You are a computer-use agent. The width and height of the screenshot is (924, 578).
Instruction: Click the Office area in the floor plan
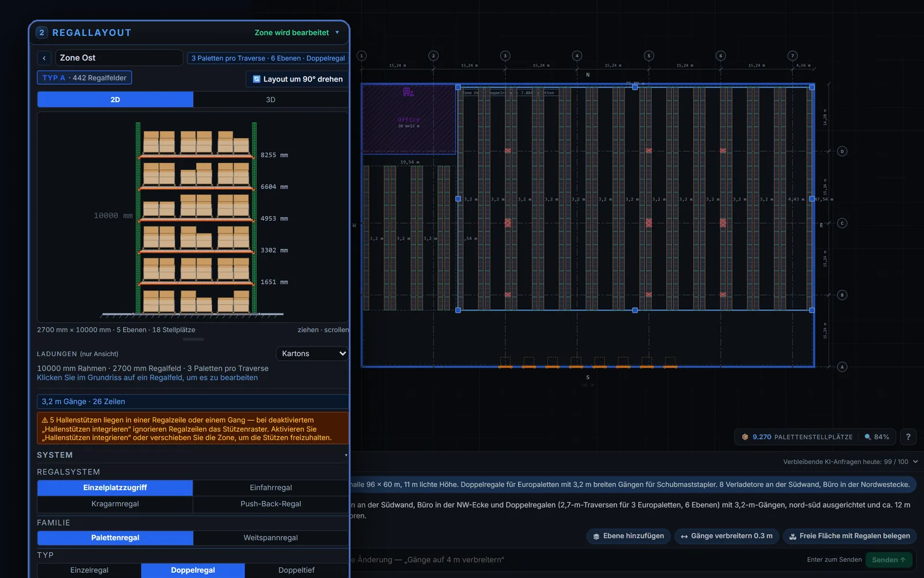tap(408, 118)
